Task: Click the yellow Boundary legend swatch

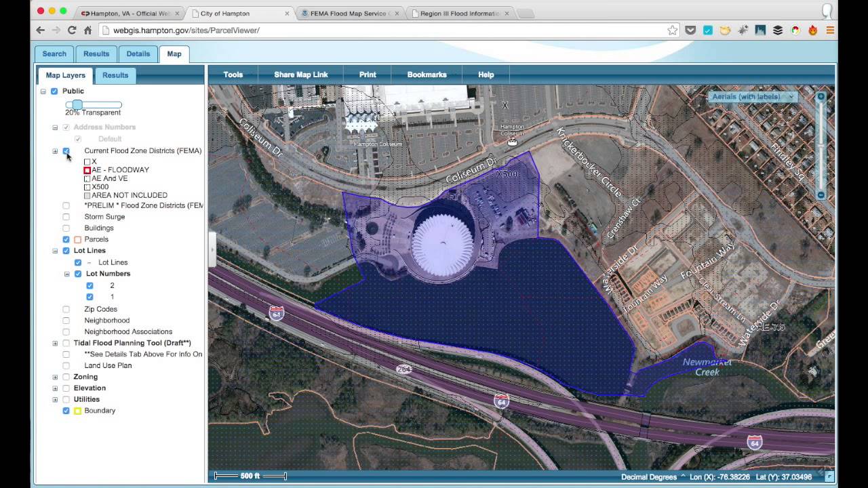Action: point(77,411)
